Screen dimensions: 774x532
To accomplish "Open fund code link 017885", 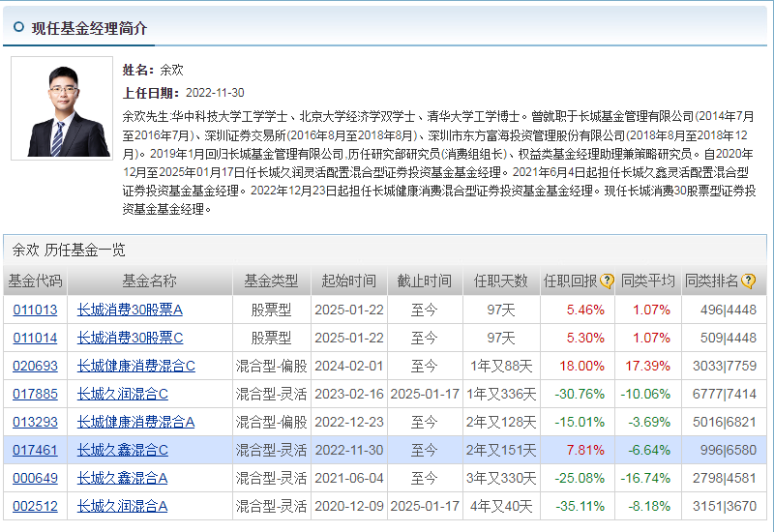I will [x=35, y=395].
